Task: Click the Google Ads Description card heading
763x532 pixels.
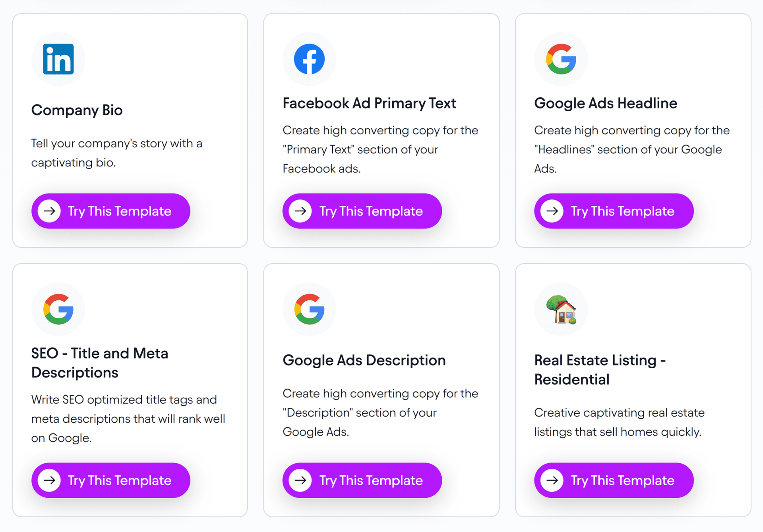Action: point(364,360)
